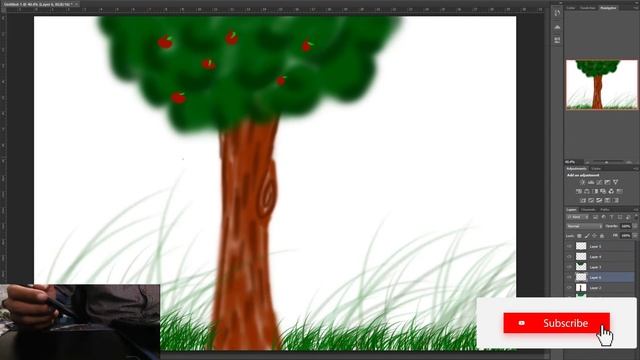Viewport: 640px width, 360px height.
Task: Switch to the Color panel tab
Action: click(x=571, y=8)
